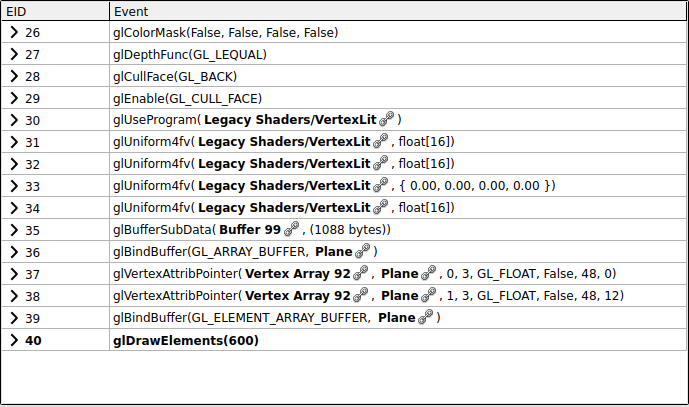Viewport: 689px width, 407px height.
Task: Expand the glDrawElements(600) event chevron
Action: 14,340
